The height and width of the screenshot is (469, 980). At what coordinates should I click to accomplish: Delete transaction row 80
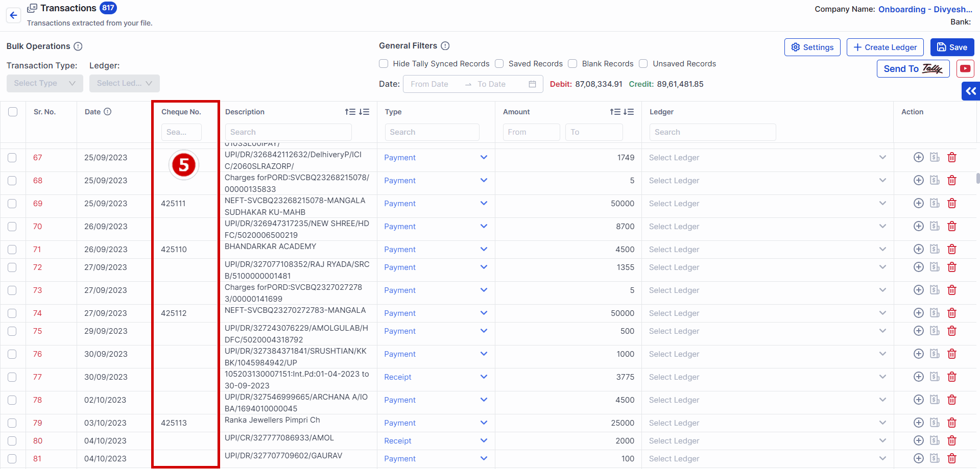952,440
